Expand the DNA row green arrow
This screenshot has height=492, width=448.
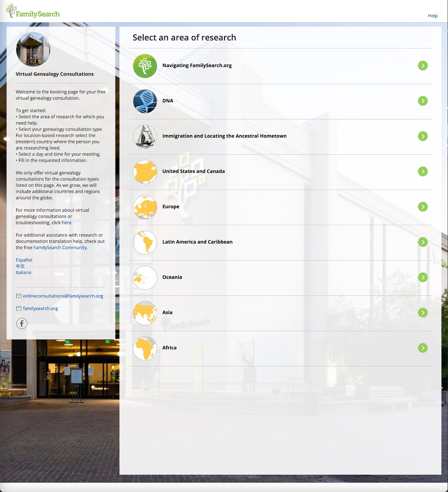423,101
